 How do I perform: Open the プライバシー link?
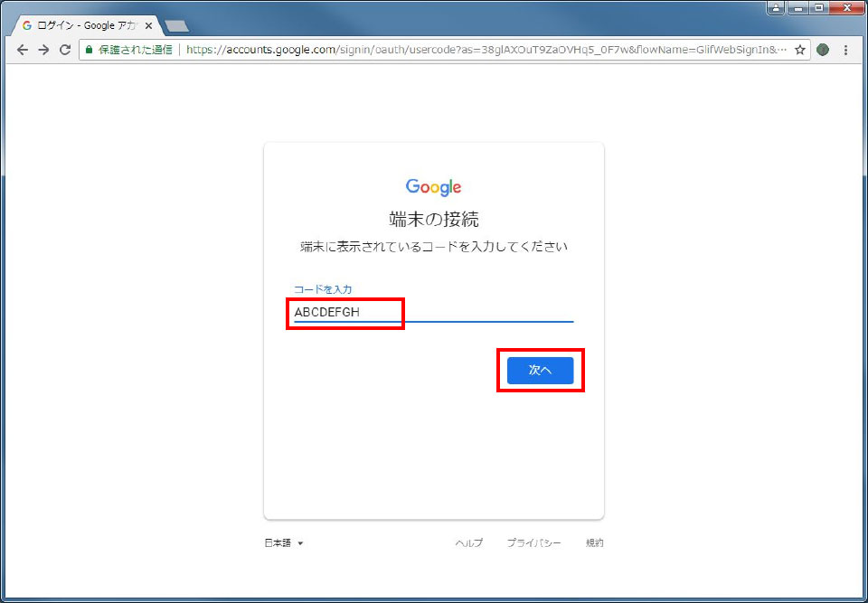coord(534,543)
